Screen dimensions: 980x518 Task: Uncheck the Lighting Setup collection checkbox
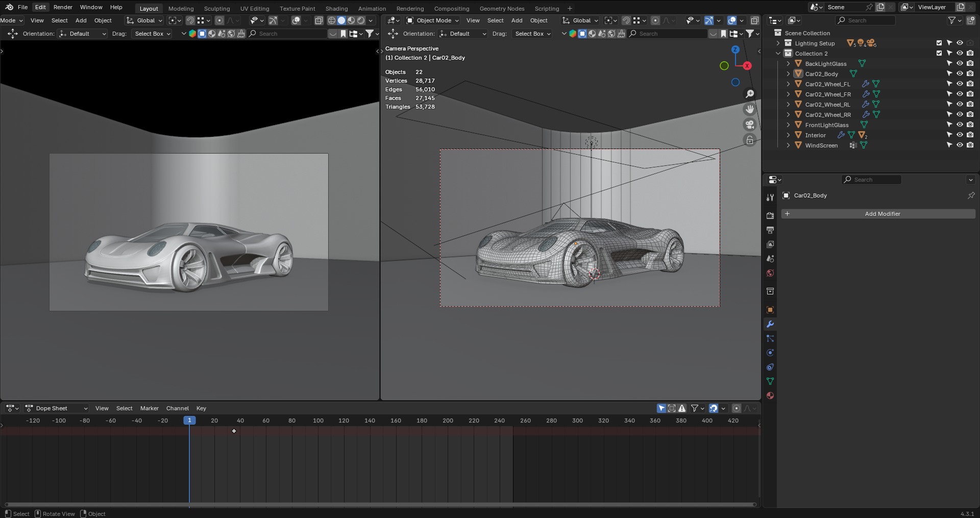coord(939,43)
